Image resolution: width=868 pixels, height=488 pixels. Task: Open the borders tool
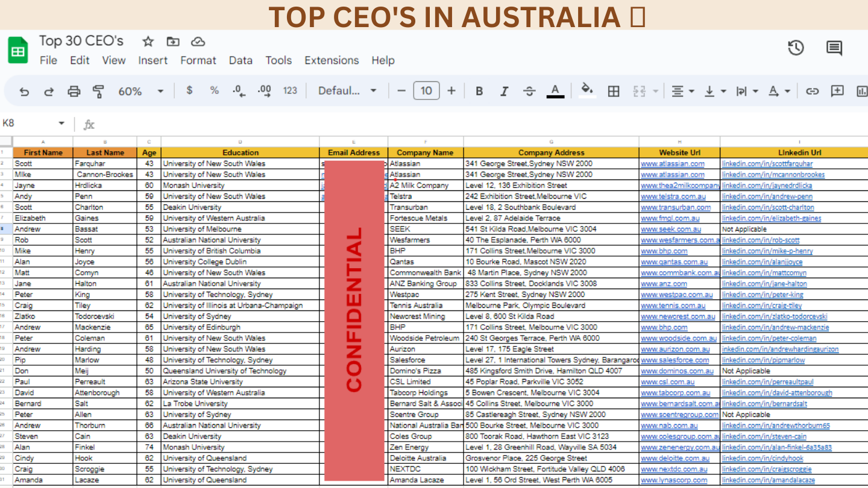pos(614,91)
